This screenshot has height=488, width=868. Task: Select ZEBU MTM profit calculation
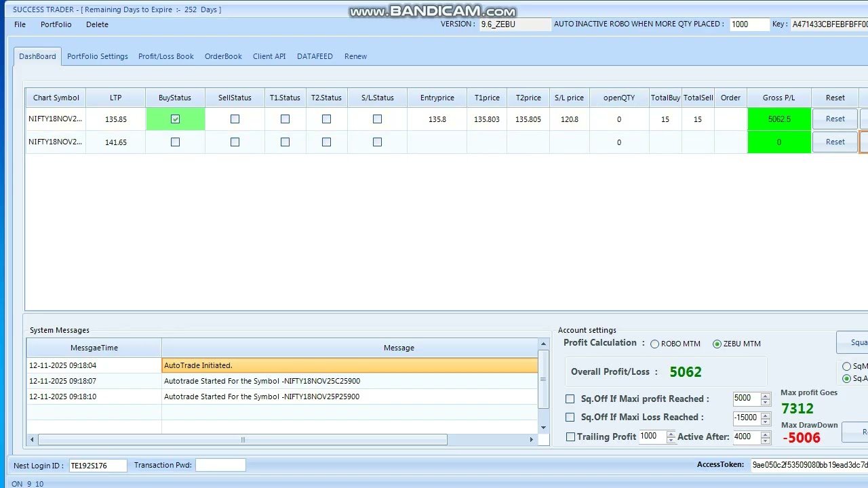[717, 344]
